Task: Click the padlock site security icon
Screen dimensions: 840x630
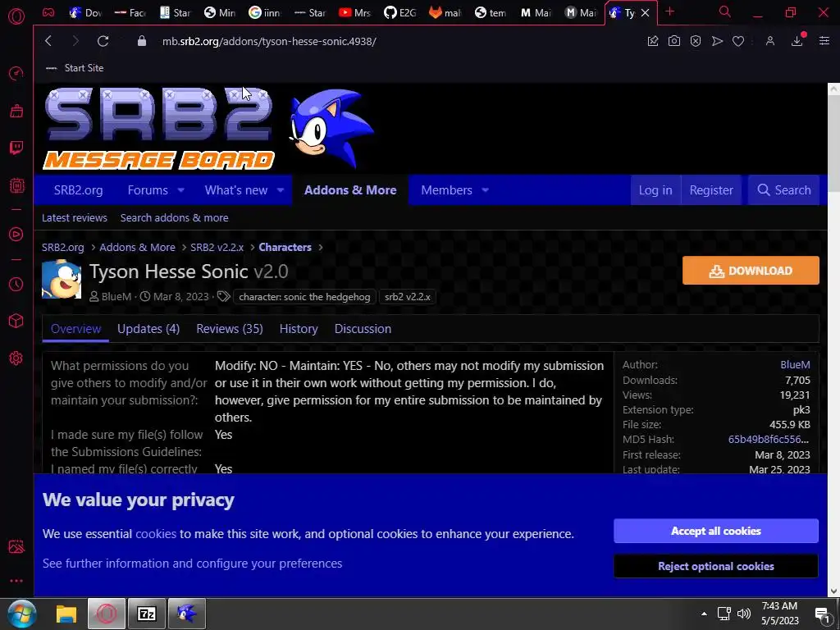Action: coord(142,41)
